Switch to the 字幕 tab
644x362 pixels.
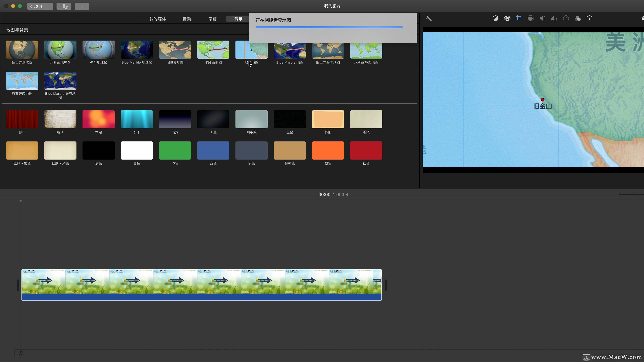click(x=212, y=19)
